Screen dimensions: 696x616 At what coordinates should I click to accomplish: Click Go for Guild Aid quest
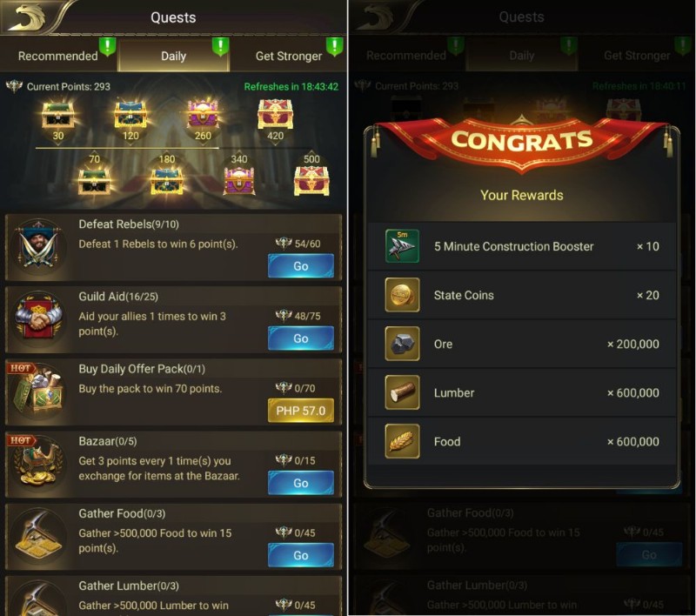click(300, 338)
